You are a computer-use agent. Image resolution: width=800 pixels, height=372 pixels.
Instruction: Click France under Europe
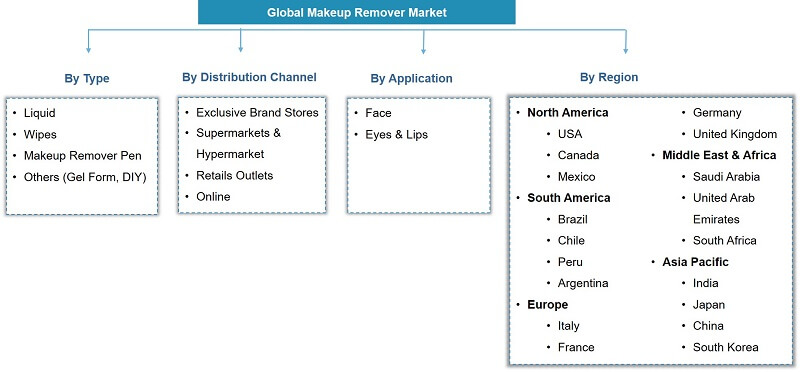click(576, 347)
